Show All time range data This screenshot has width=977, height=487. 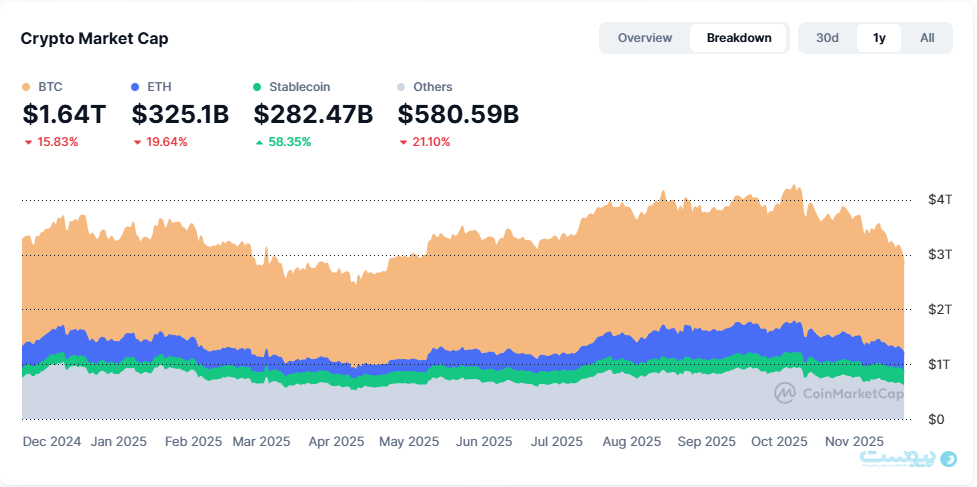click(927, 38)
